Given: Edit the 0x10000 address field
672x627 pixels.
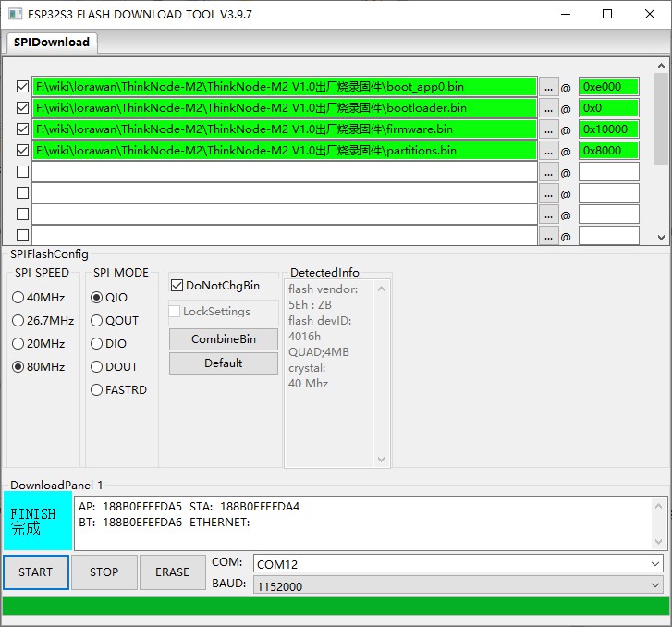Looking at the screenshot, I should (x=609, y=129).
